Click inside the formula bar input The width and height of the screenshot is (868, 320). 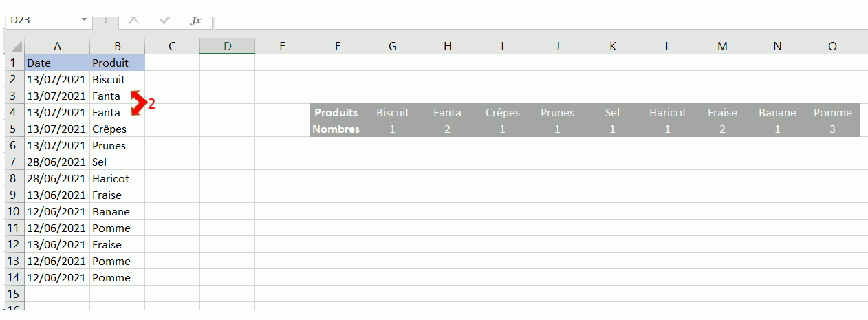(x=536, y=20)
